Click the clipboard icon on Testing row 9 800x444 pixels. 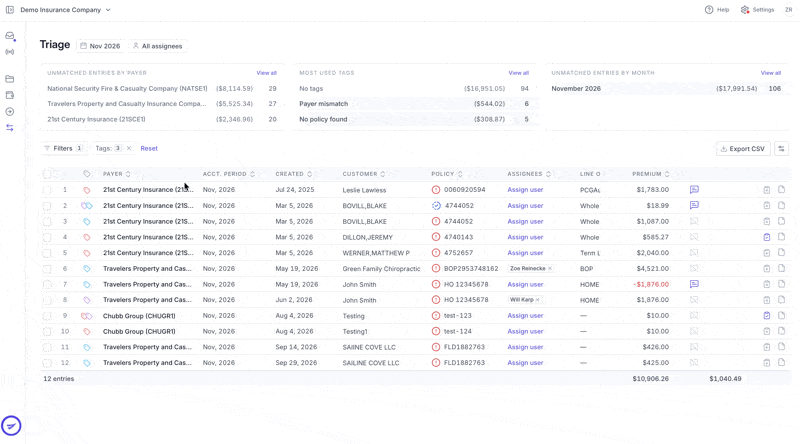766,315
